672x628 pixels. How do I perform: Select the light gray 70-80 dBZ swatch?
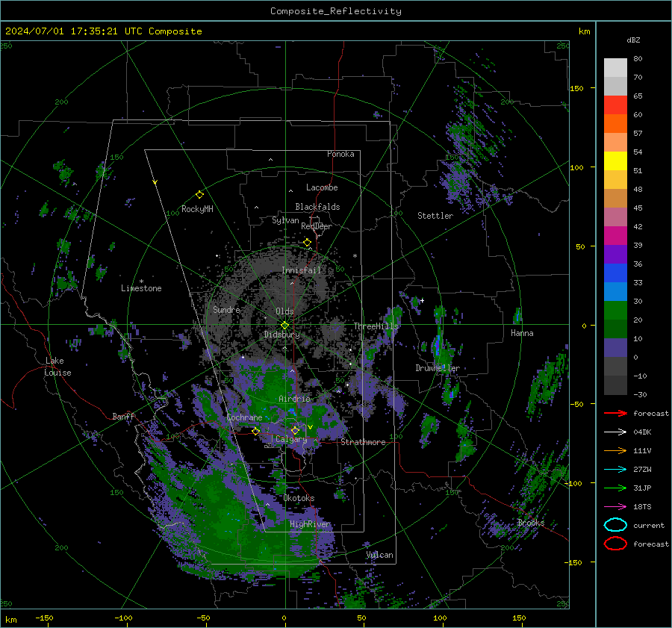615,68
